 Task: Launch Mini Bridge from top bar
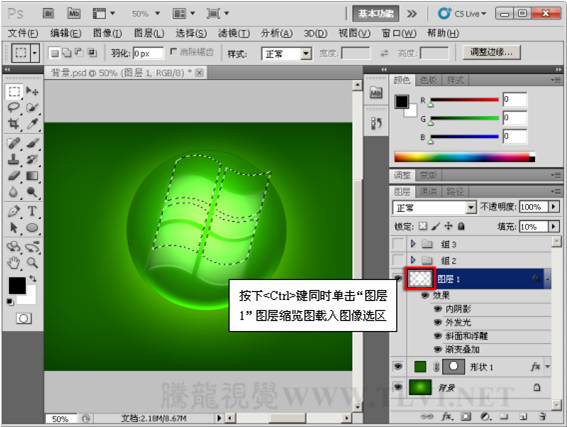coord(74,14)
